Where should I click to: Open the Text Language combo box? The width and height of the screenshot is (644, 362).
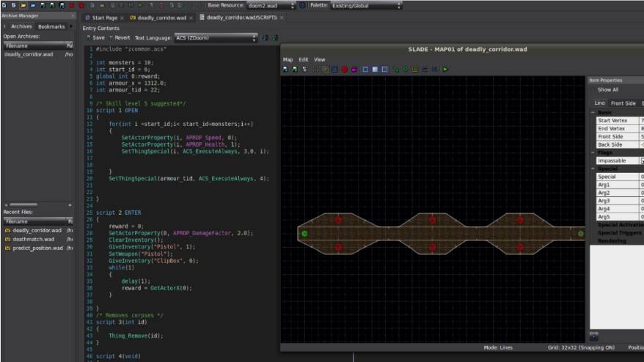pos(216,37)
